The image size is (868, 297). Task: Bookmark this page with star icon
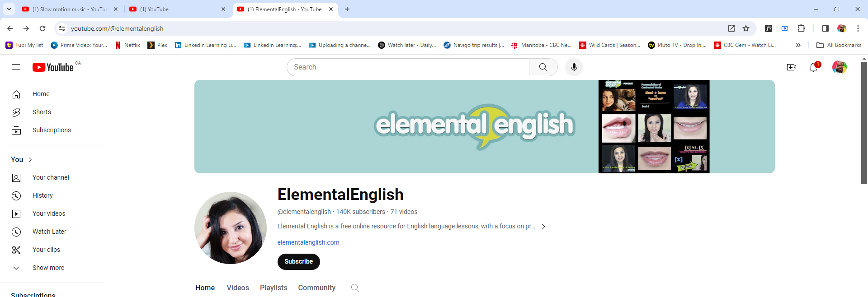point(746,28)
